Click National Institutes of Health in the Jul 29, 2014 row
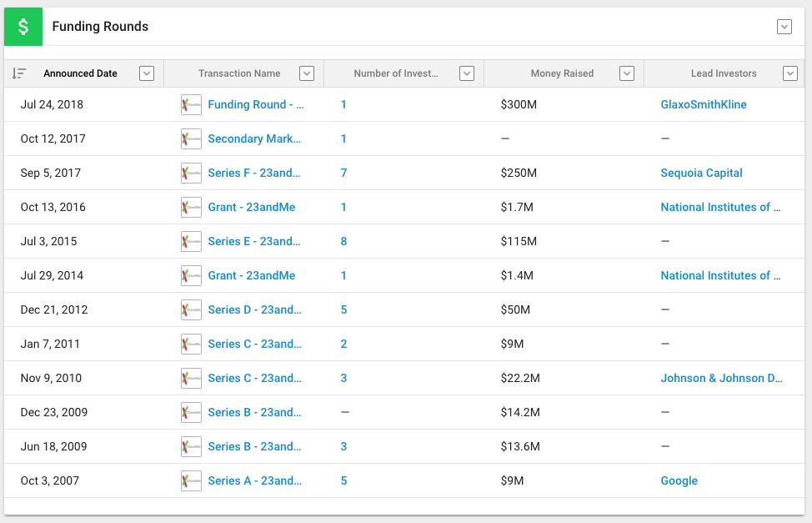Screen dimensions: 812x523 [720, 276]
